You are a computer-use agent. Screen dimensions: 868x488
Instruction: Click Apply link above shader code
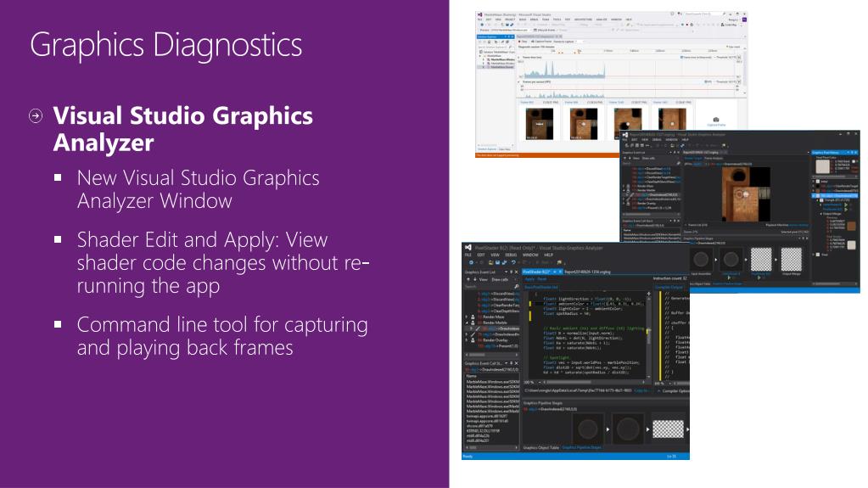528,279
